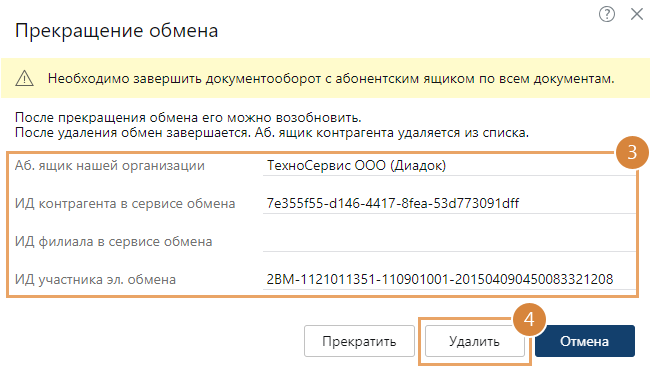
Task: Click the line После прекращения обмена
Action: (x=188, y=117)
